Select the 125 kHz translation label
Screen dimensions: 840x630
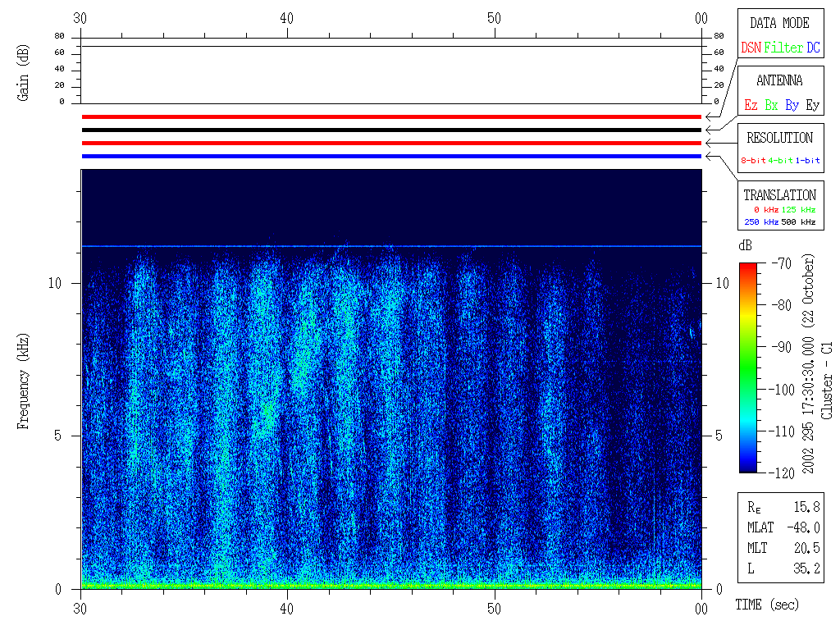coord(798,210)
